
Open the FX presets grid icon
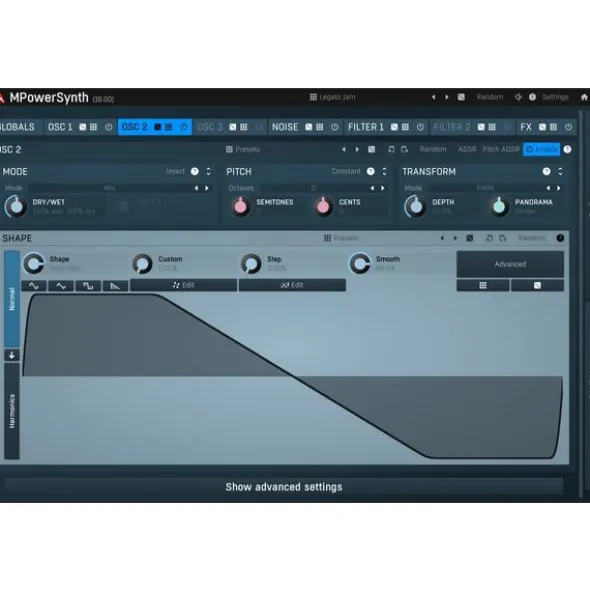[553, 127]
